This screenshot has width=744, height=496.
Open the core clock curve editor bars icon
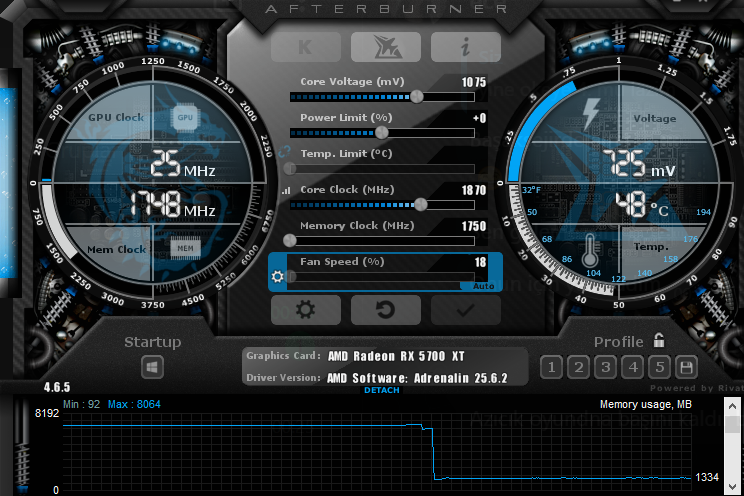(x=286, y=191)
